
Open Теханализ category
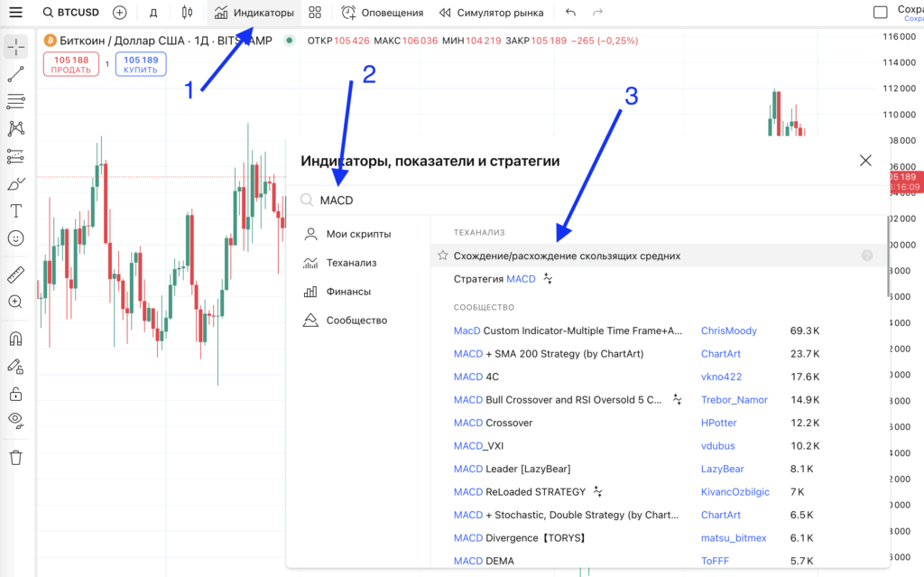click(340, 263)
